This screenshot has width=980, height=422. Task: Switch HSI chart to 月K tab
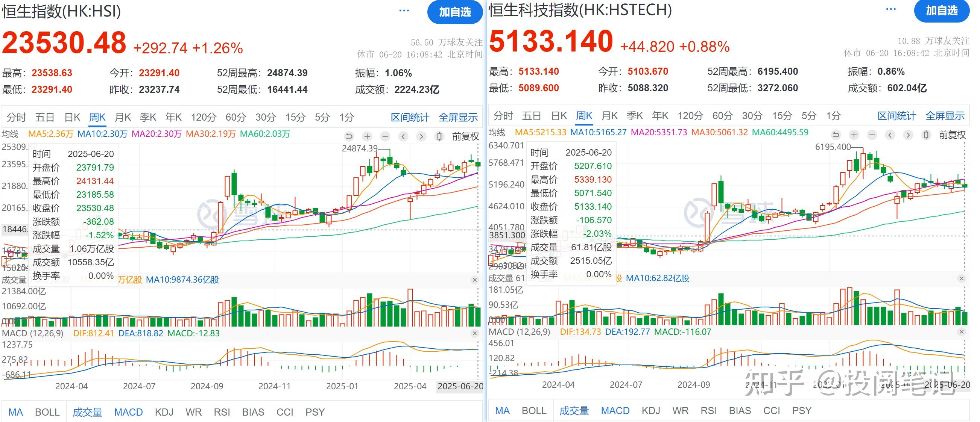(x=123, y=118)
